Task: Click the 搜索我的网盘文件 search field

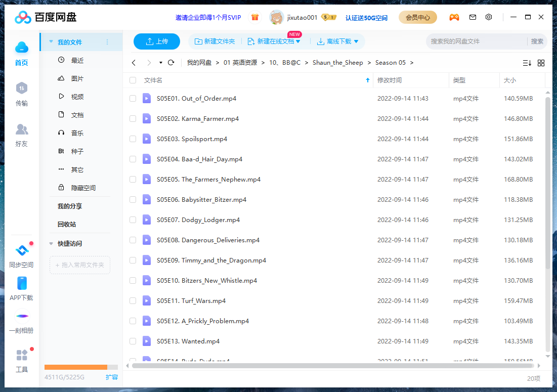Action: tap(477, 41)
